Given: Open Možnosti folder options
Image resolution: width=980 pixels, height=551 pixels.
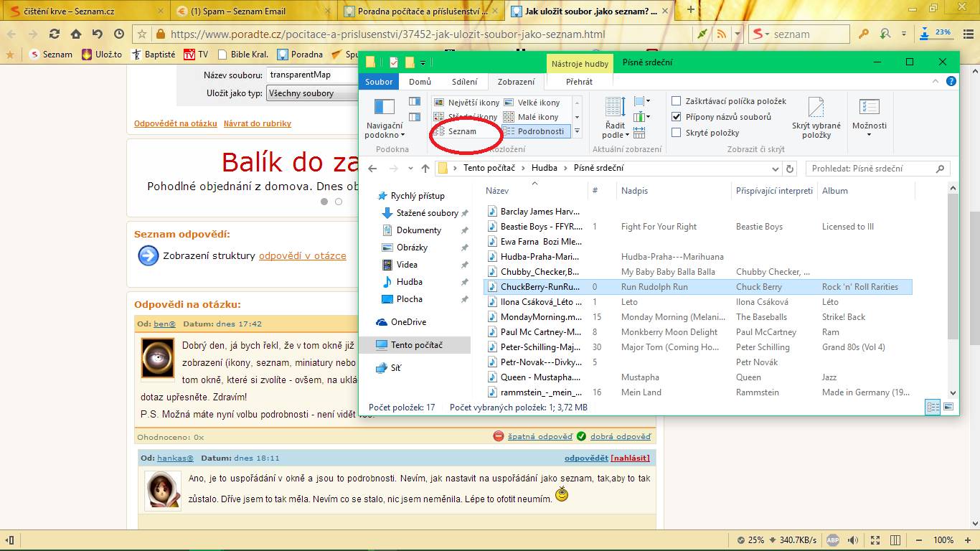Looking at the screenshot, I should click(869, 118).
